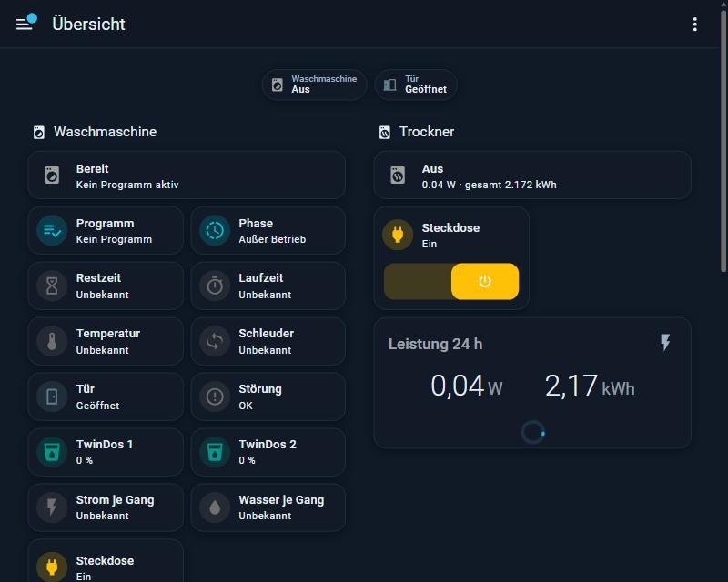Screen dimensions: 728x582
Task: Click the Tür Geöffnet badge chip
Action: click(x=416, y=85)
